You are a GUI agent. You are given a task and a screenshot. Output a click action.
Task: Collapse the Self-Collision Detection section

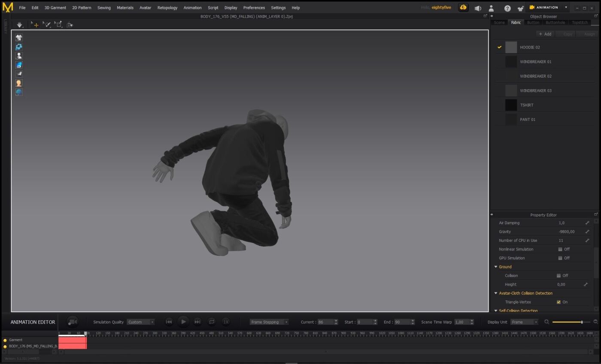click(496, 310)
